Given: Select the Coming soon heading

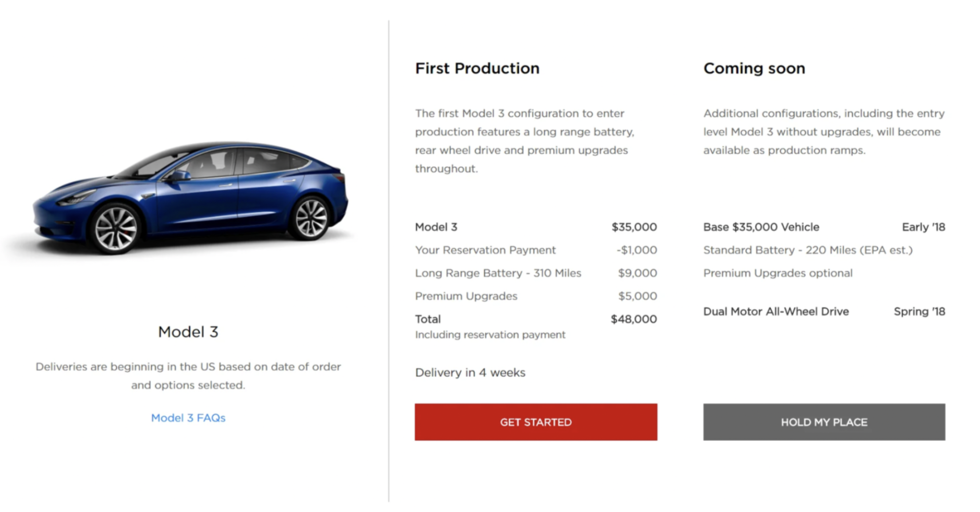Looking at the screenshot, I should [x=754, y=69].
